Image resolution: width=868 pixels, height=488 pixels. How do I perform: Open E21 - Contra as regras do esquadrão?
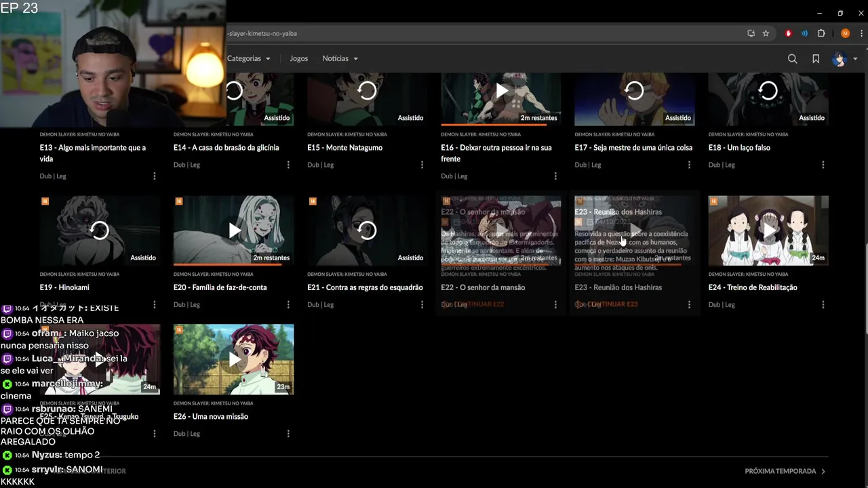365,287
